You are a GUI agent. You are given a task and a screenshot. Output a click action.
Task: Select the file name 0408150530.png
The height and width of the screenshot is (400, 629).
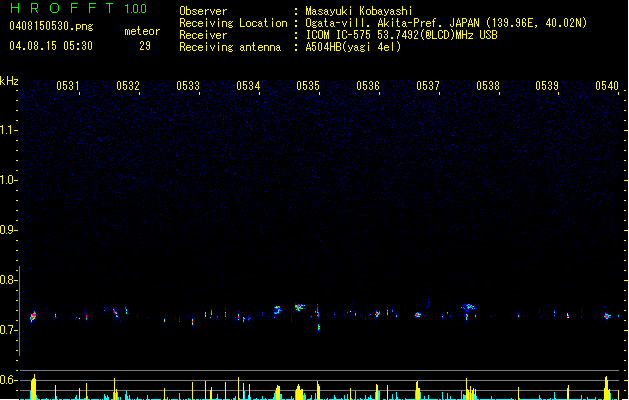pyautogui.click(x=51, y=26)
